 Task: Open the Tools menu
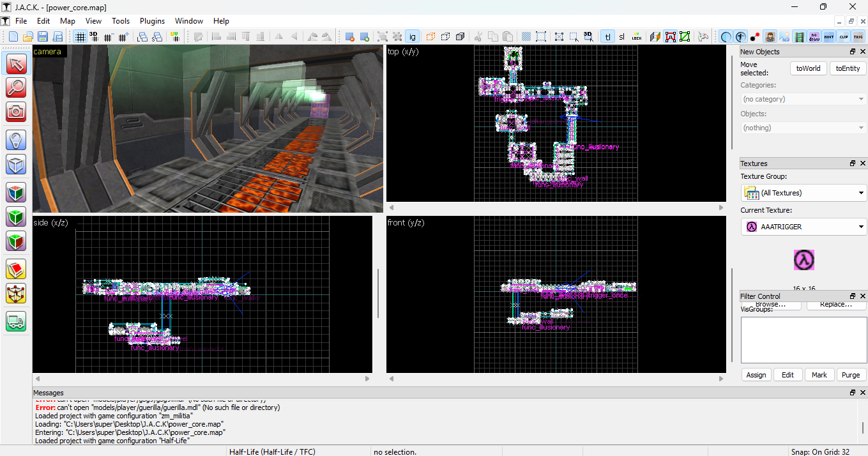coord(121,20)
